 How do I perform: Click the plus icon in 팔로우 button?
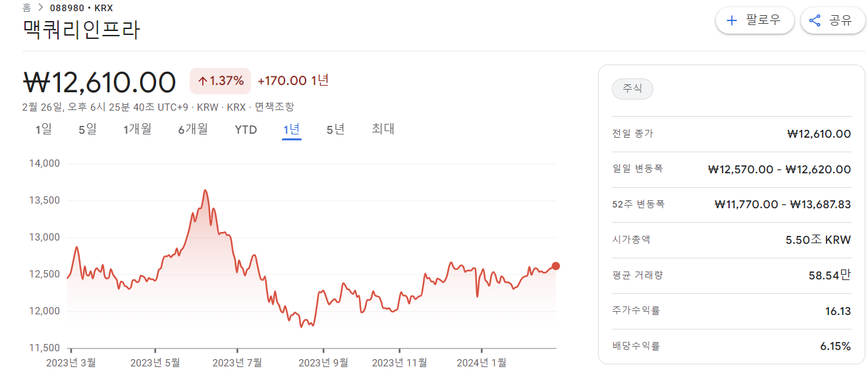click(731, 20)
